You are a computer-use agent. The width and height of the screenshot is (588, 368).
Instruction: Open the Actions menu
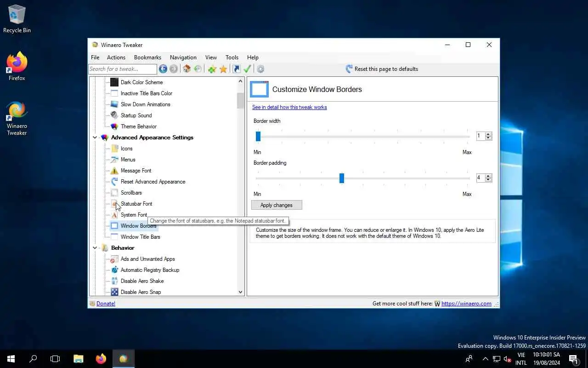(x=116, y=57)
